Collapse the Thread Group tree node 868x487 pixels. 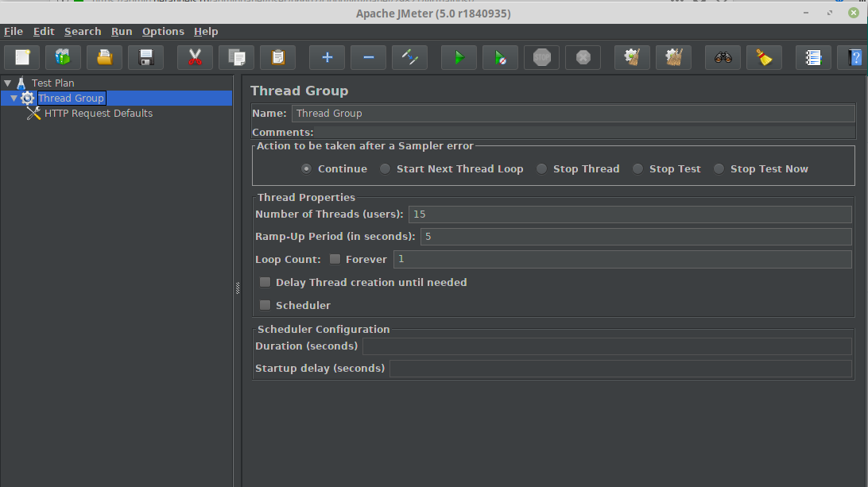coord(14,98)
